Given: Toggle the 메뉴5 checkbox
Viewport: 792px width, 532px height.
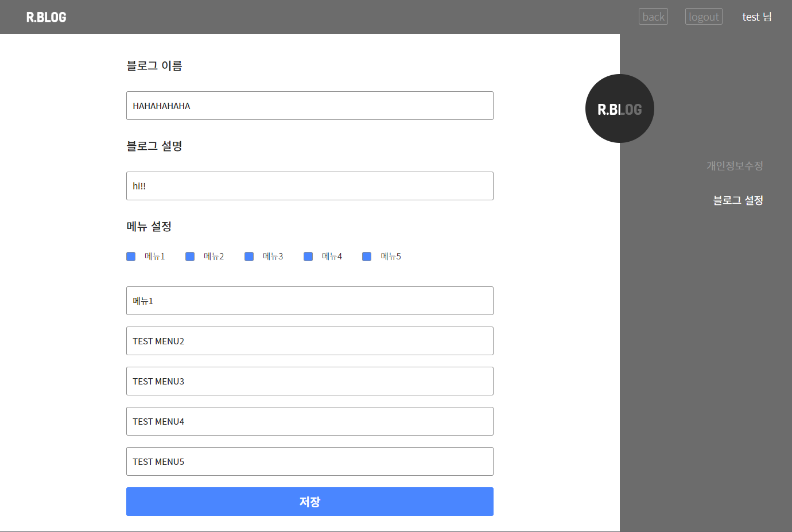Looking at the screenshot, I should tap(367, 256).
